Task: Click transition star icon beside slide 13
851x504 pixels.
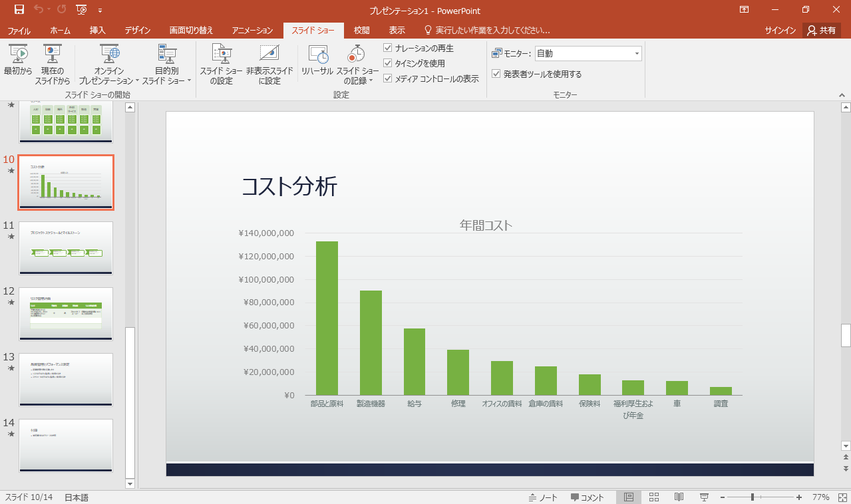Action: [10, 368]
